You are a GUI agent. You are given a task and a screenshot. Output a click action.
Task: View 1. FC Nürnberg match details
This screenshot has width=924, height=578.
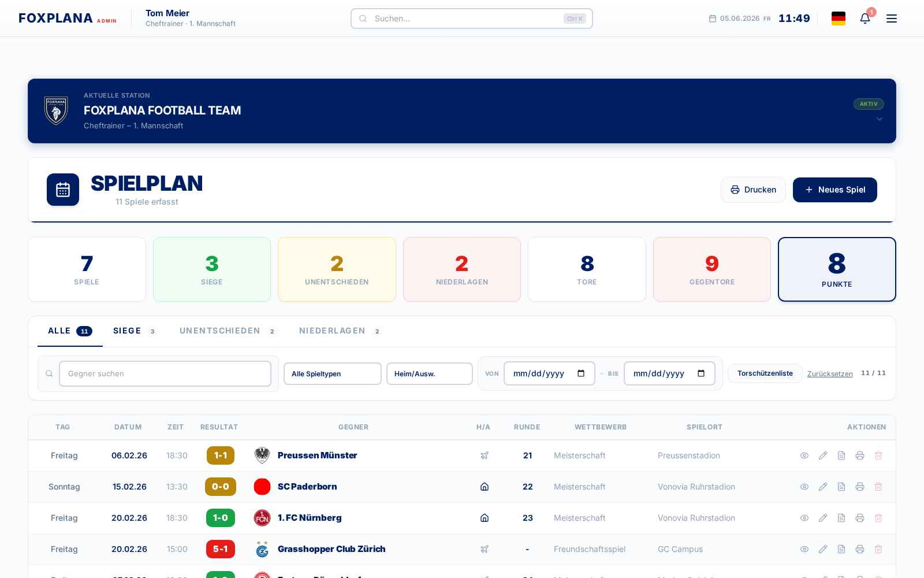point(804,518)
